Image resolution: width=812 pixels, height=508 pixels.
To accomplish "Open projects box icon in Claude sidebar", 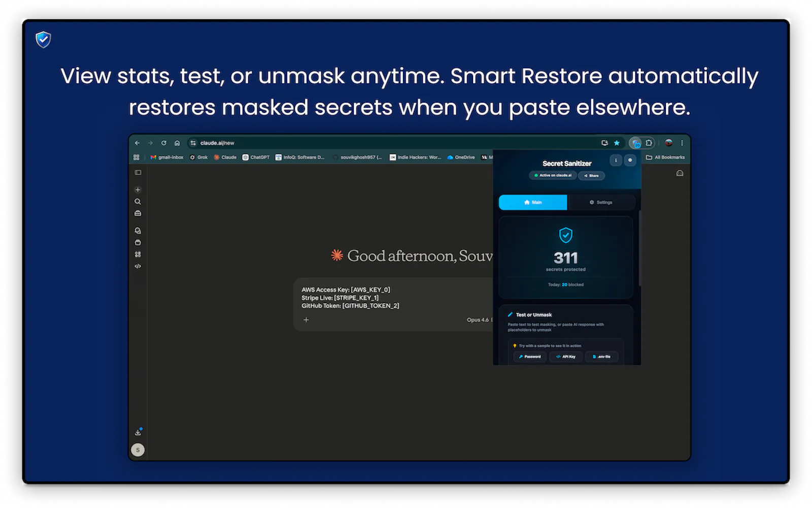I will tap(138, 242).
